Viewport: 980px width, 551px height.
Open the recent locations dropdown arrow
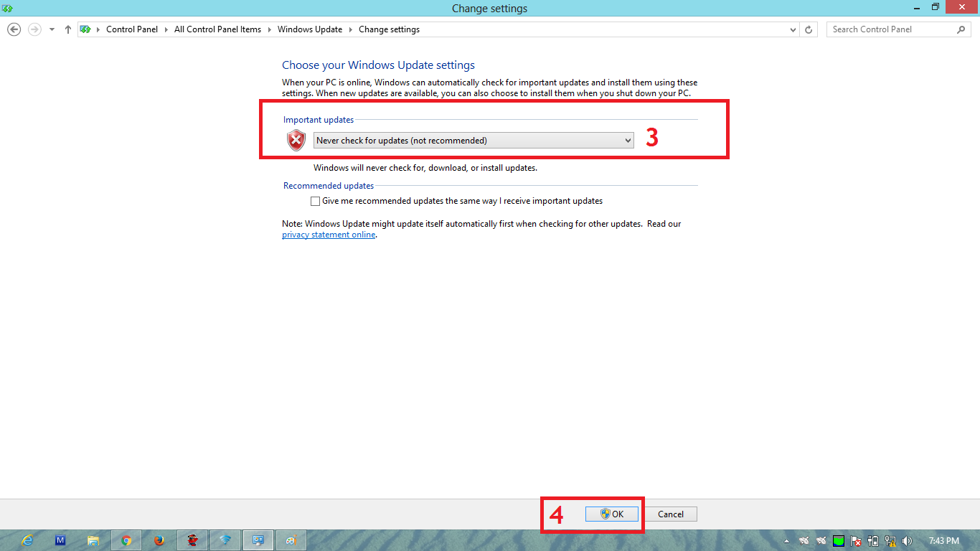[52, 29]
